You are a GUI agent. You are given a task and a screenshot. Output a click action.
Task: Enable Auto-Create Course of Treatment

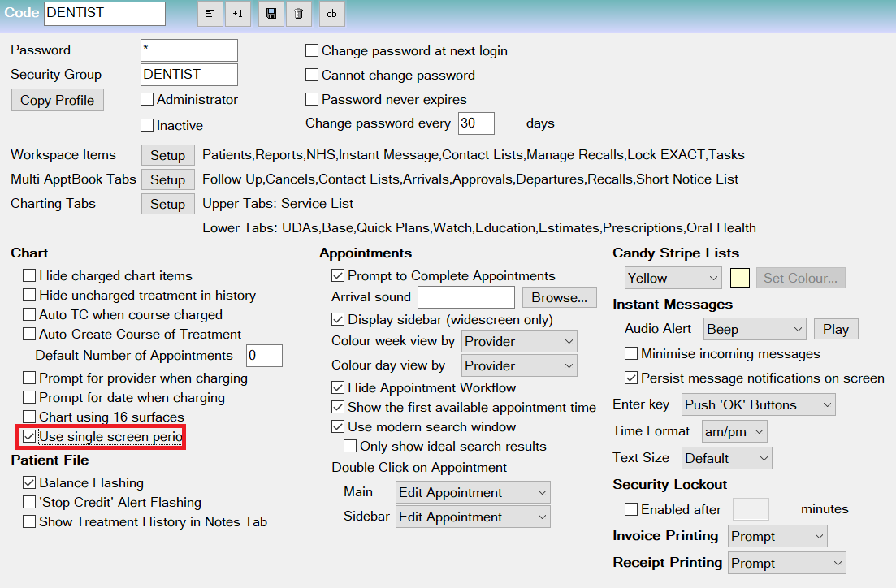[29, 334]
